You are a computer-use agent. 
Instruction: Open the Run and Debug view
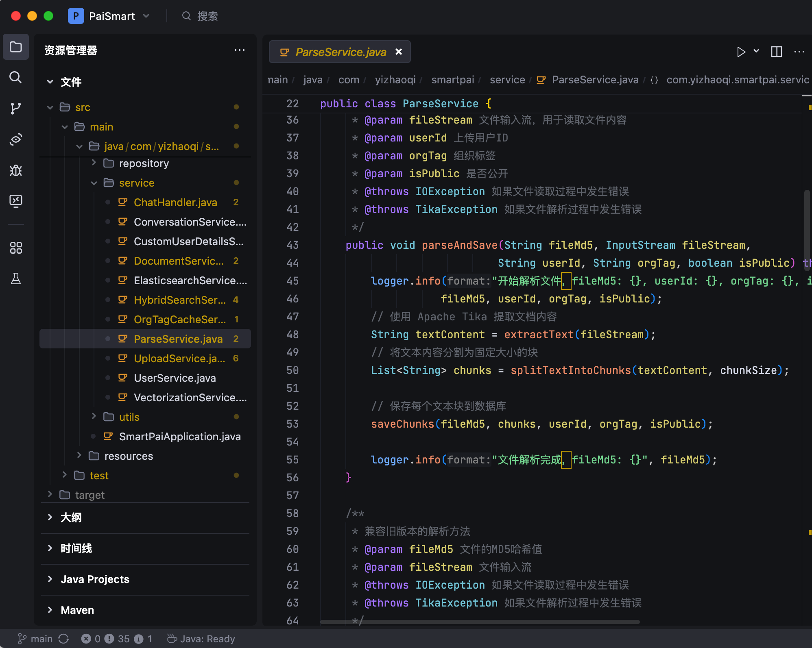tap(16, 170)
